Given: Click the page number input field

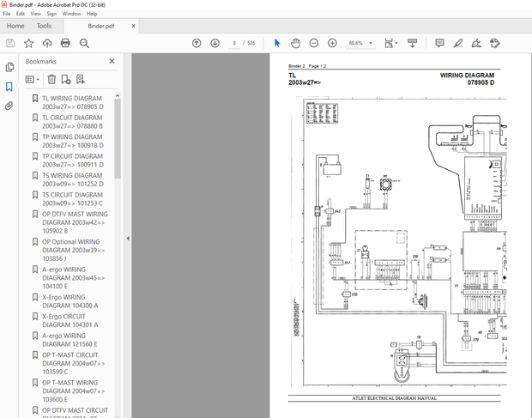Looking at the screenshot, I should point(234,43).
